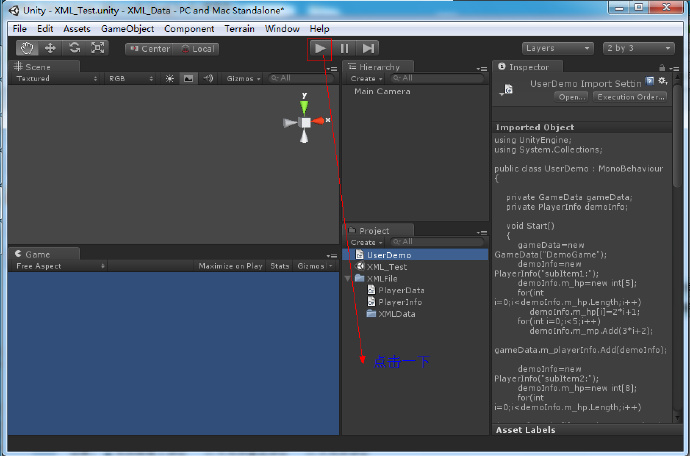Toggle scene lighting sun icon
Screen dimensions: 690x456
(169, 78)
